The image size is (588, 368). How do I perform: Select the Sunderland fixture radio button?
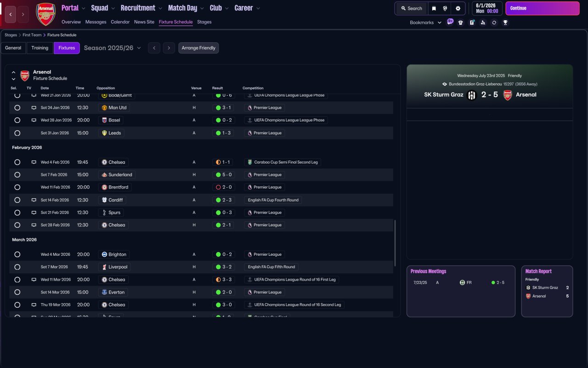(x=17, y=175)
